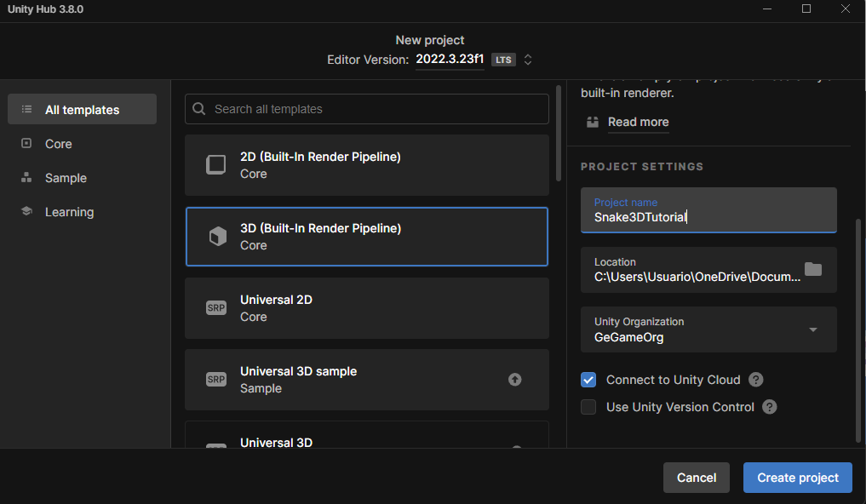Choose the Universal 3D sample template
866x504 pixels.
click(x=367, y=379)
